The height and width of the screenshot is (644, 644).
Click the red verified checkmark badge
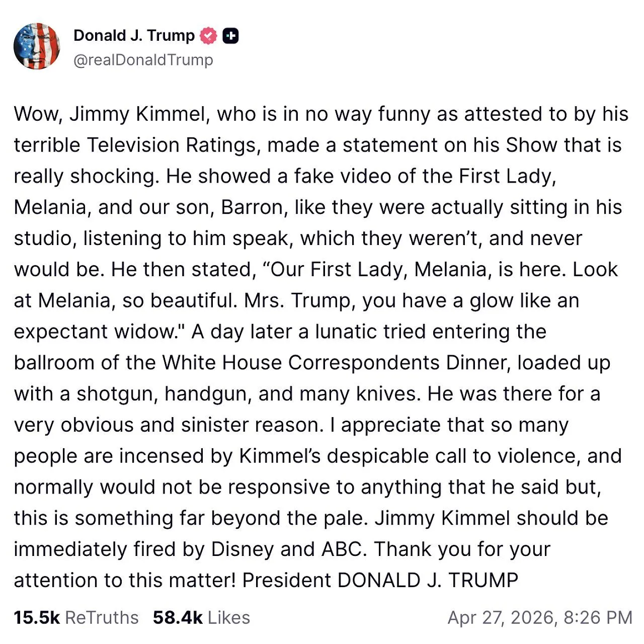coord(208,36)
